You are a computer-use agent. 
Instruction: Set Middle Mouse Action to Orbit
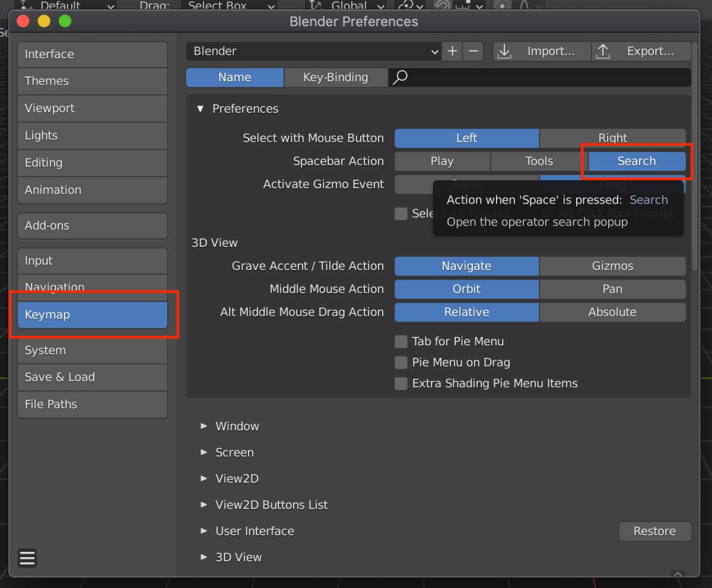tap(466, 289)
